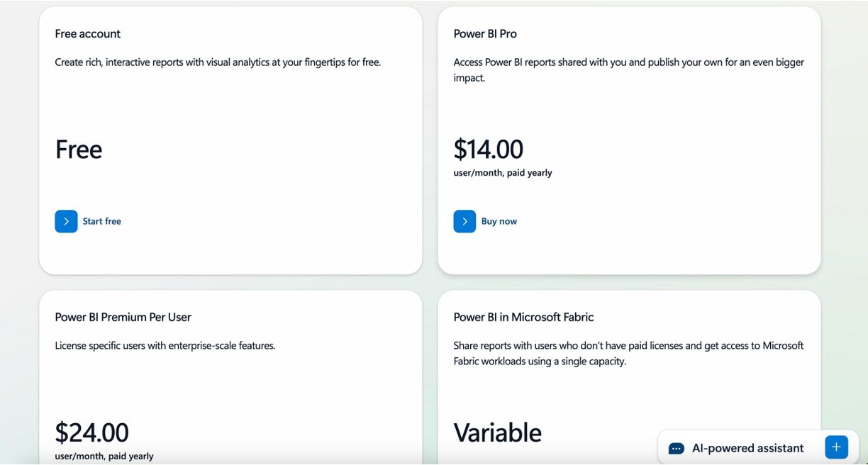Click the Free account description text
The height and width of the screenshot is (465, 868).
coord(218,62)
